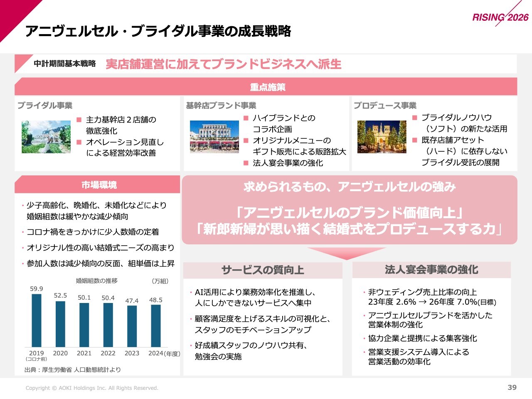Click the 求められるもの、アニヴェルセルの強み heading
Image resolution: width=532 pixels, height=399 pixels.
click(x=350, y=187)
